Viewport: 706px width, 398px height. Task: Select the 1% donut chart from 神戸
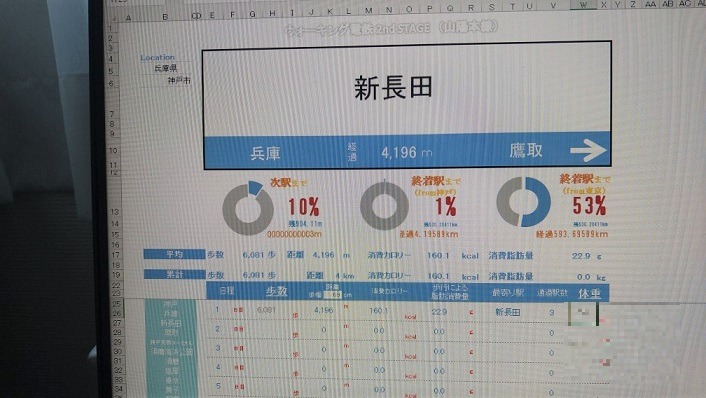tap(385, 205)
